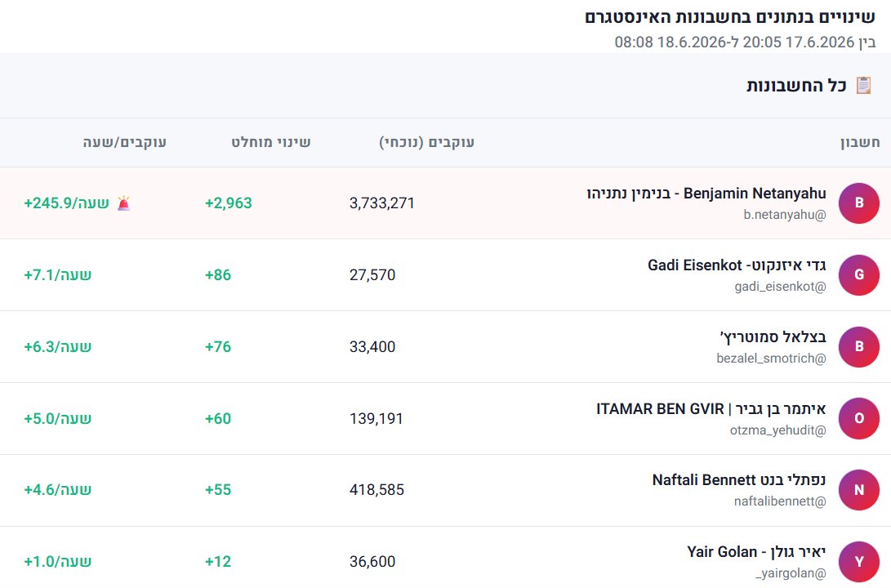Click the +245.9 per hour rate
Viewport: 891px width, 588px height.
(66, 203)
